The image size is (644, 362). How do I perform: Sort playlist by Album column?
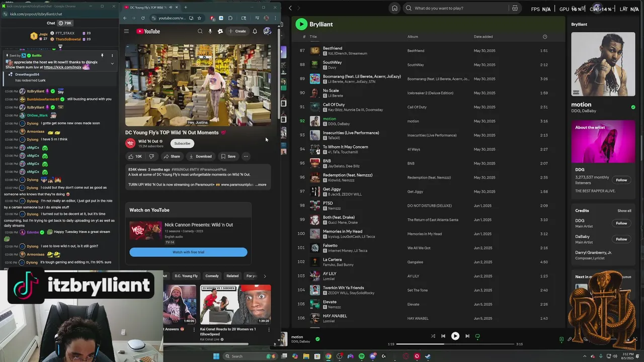(413, 37)
